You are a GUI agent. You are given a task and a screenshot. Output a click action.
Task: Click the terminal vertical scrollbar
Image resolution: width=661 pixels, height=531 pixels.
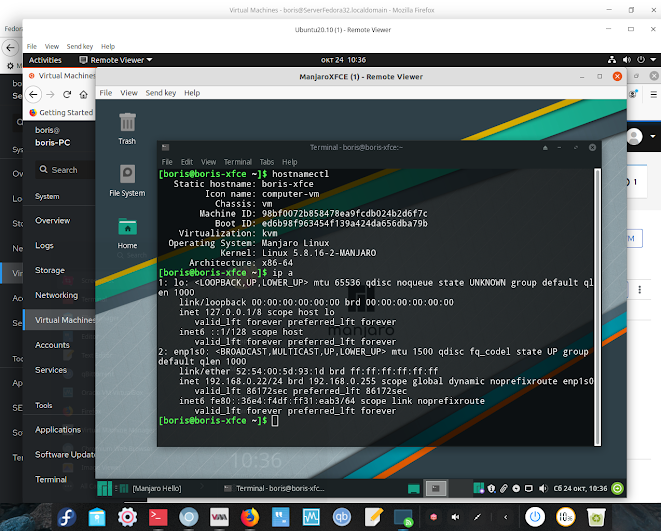click(x=597, y=307)
